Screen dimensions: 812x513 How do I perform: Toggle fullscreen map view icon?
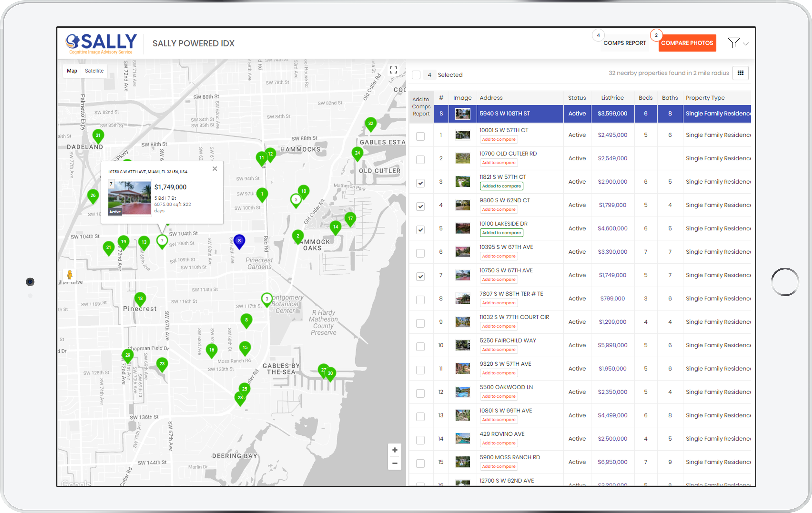393,70
